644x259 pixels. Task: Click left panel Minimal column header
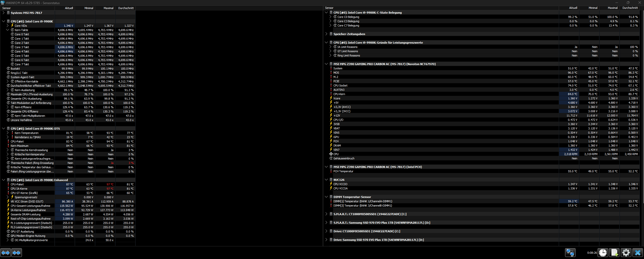[85, 8]
